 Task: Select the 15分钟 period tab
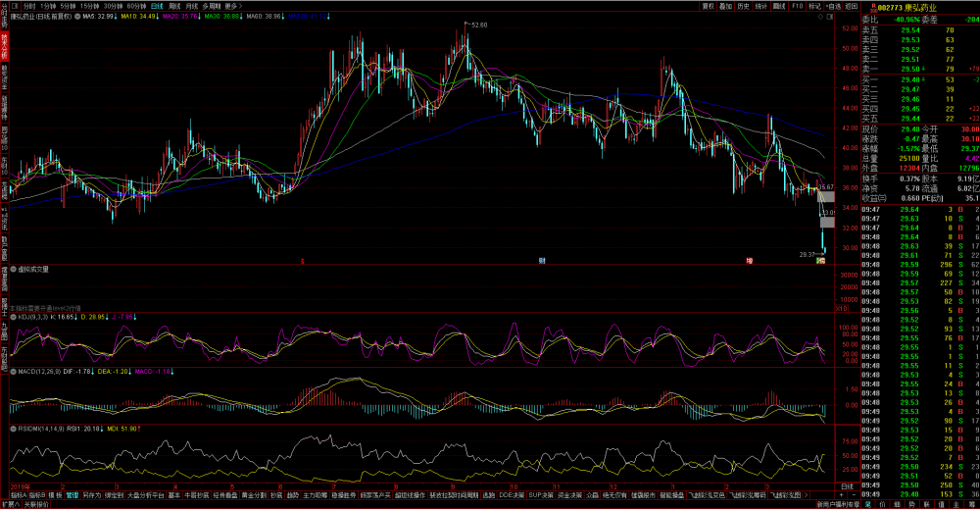tap(90, 6)
